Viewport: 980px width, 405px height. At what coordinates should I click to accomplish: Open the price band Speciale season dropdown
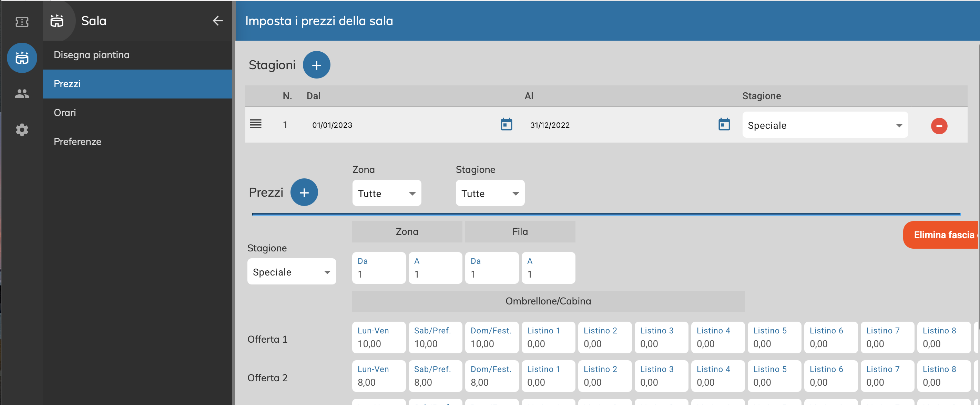291,272
